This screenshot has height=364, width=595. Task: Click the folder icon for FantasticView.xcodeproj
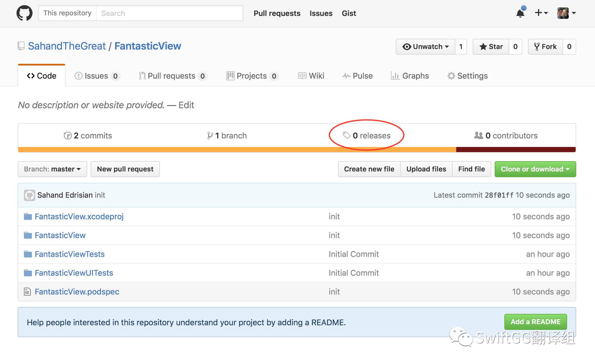tap(28, 216)
